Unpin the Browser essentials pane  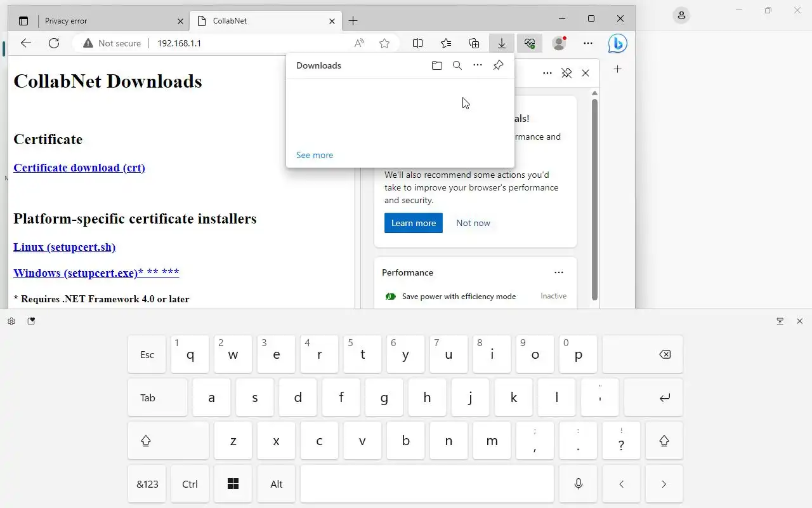tap(566, 73)
